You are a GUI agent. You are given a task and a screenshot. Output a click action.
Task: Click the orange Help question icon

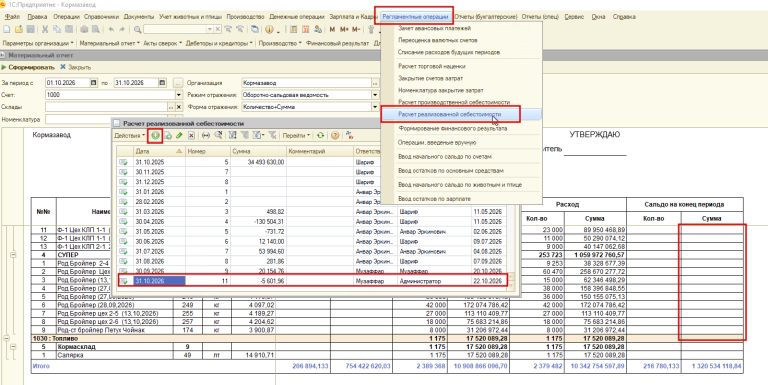point(335,135)
